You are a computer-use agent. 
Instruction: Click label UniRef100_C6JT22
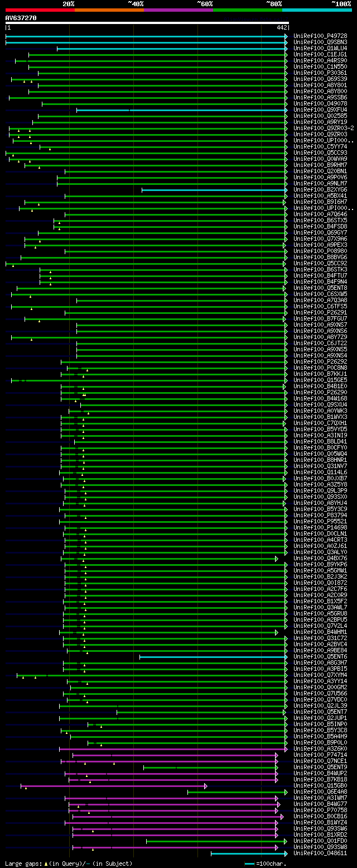coord(320,344)
